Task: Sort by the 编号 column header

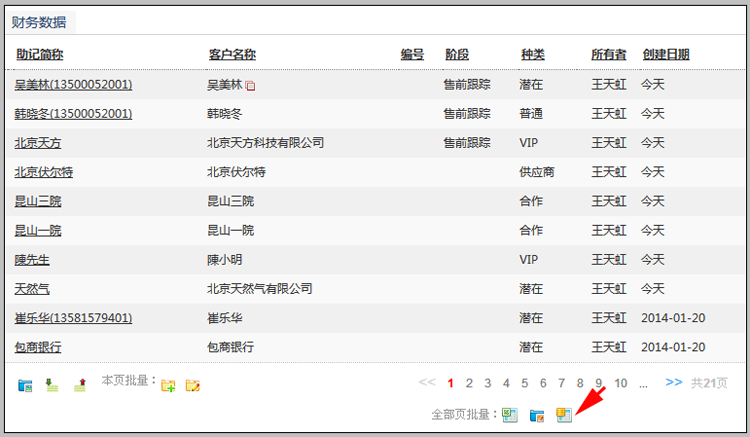Action: (x=412, y=55)
